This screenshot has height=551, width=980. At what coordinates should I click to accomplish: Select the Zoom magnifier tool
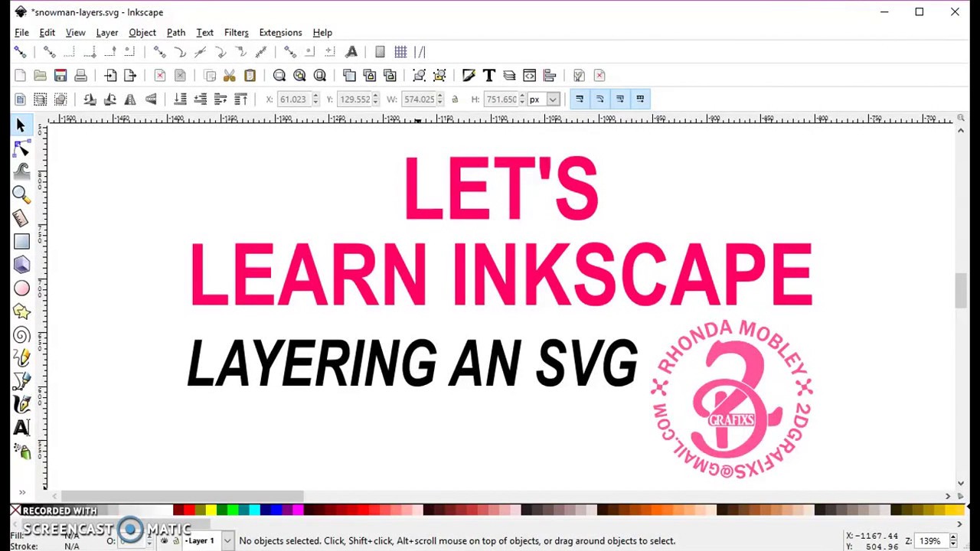pyautogui.click(x=21, y=194)
